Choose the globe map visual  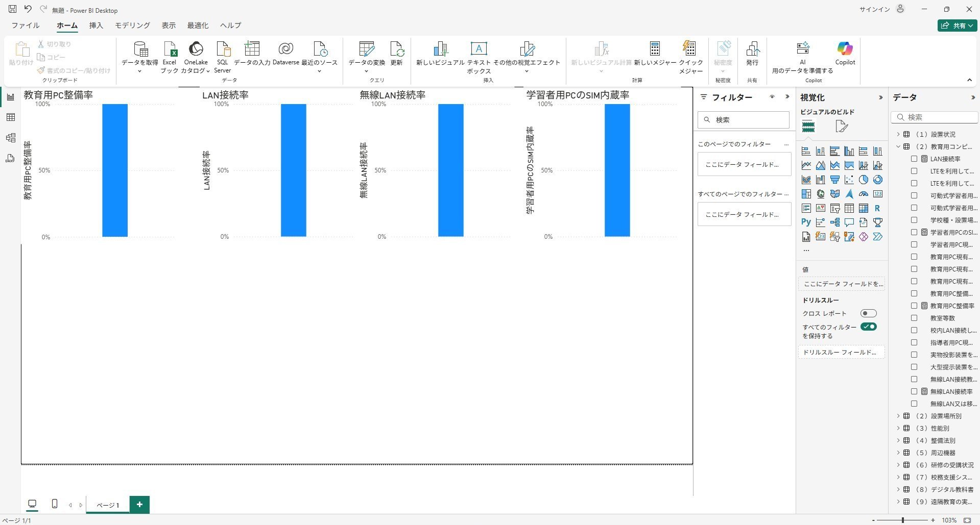(820, 194)
